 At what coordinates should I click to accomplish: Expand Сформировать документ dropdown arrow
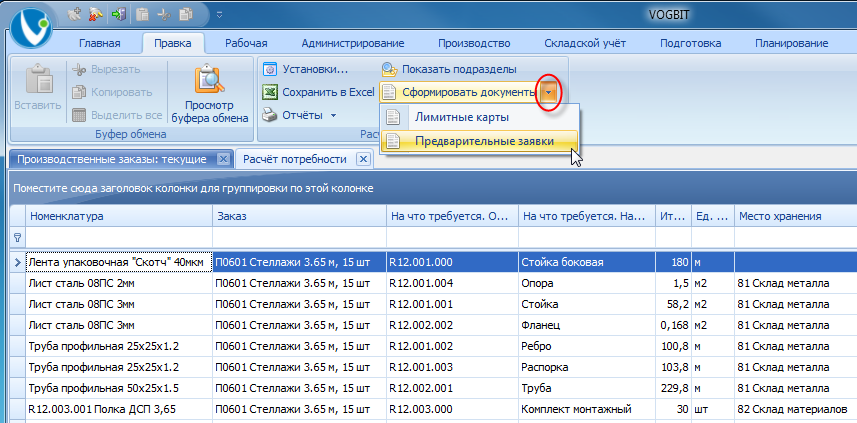[x=550, y=93]
